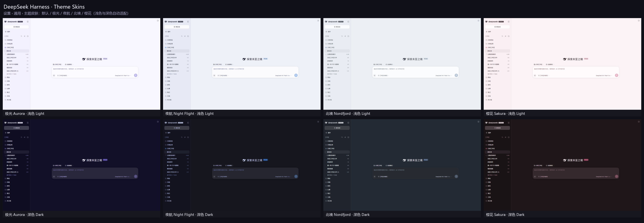The width and height of the screenshot is (644, 223).
Task: Select 主题皮肤展示 session in Aurora Dark sidebar
Action: coord(17,155)
